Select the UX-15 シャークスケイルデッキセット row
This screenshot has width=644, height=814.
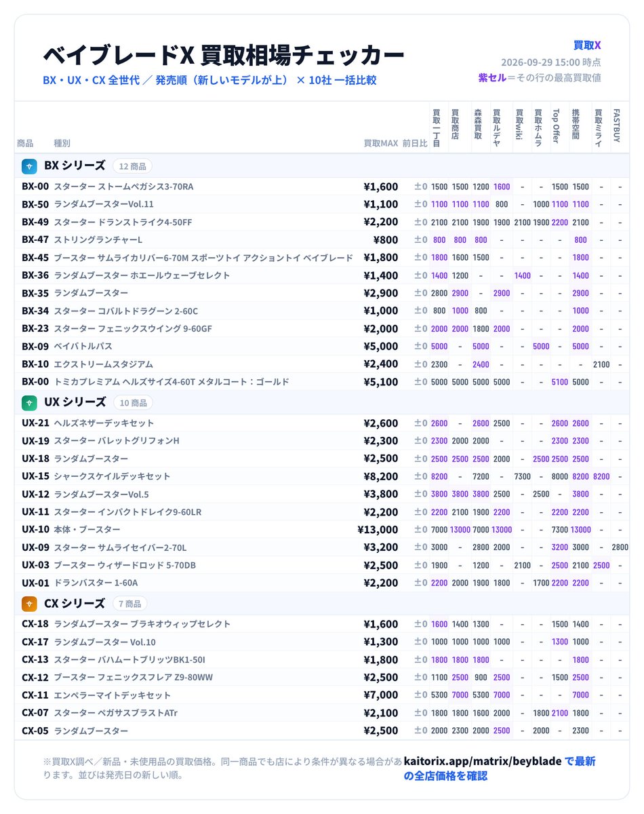coord(322,476)
